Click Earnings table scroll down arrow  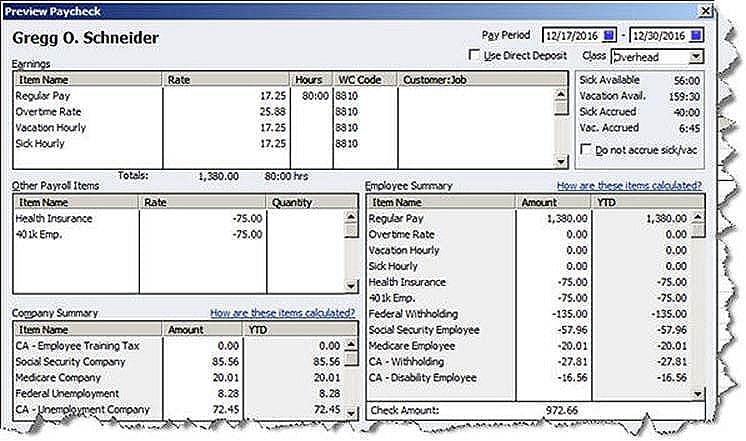coord(561,161)
